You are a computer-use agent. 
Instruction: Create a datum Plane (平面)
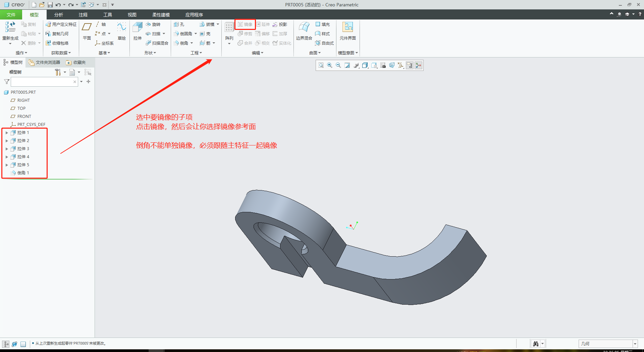click(87, 31)
